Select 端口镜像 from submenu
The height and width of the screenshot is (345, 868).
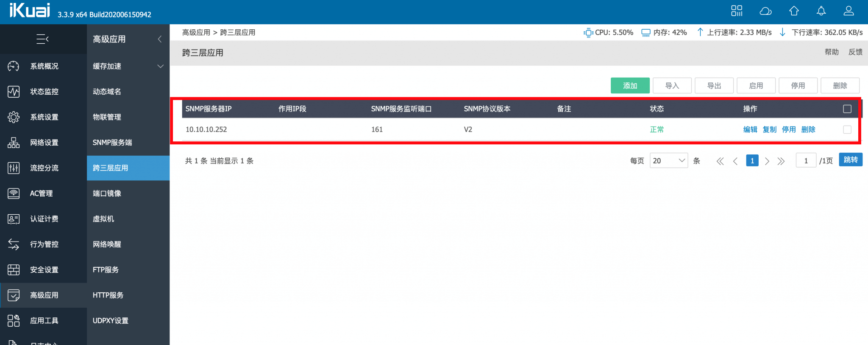click(x=107, y=194)
